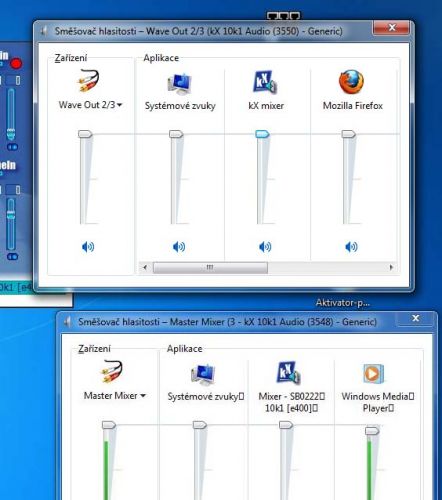Click the kX mixer application icon
442x500 pixels.
click(265, 82)
